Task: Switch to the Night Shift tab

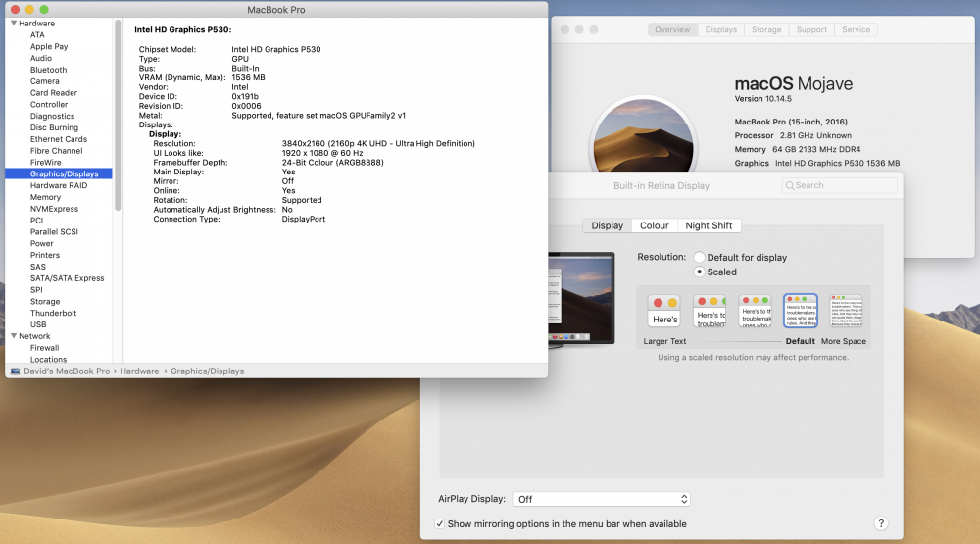Action: click(x=709, y=225)
